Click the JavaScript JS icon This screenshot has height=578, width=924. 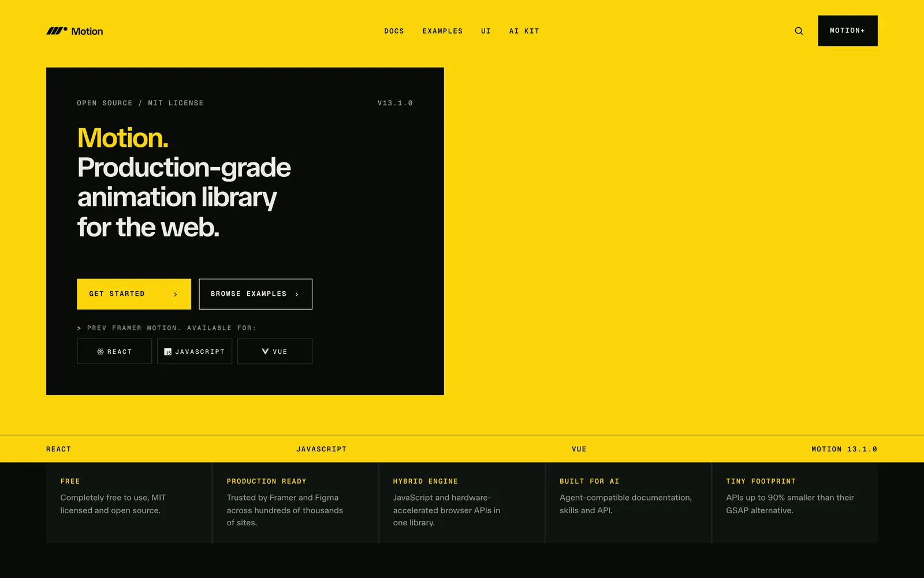point(168,351)
